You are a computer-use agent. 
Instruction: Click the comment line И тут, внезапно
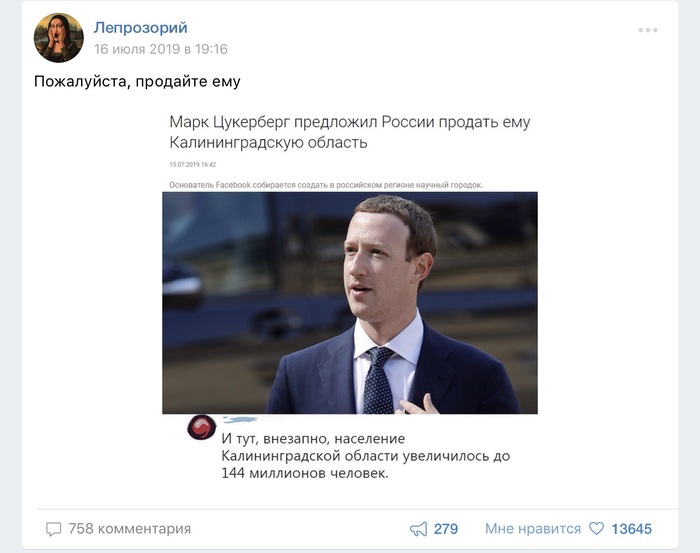pos(313,438)
